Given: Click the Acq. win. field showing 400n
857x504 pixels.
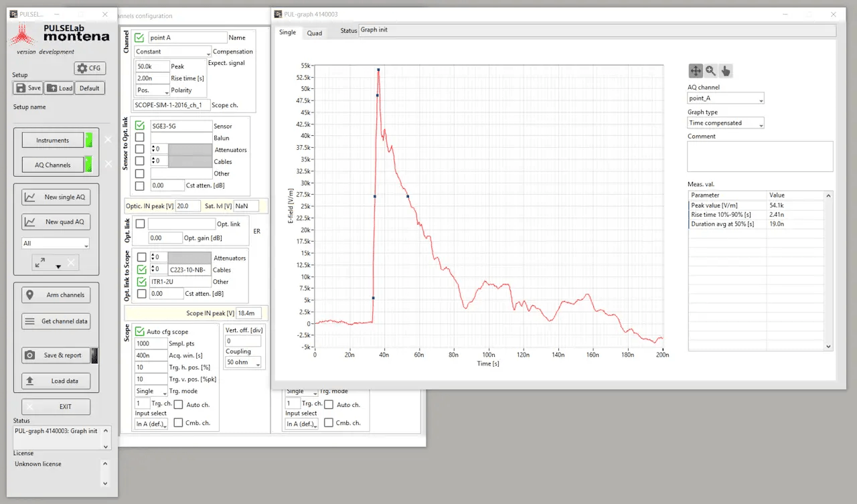Looking at the screenshot, I should click(x=151, y=355).
